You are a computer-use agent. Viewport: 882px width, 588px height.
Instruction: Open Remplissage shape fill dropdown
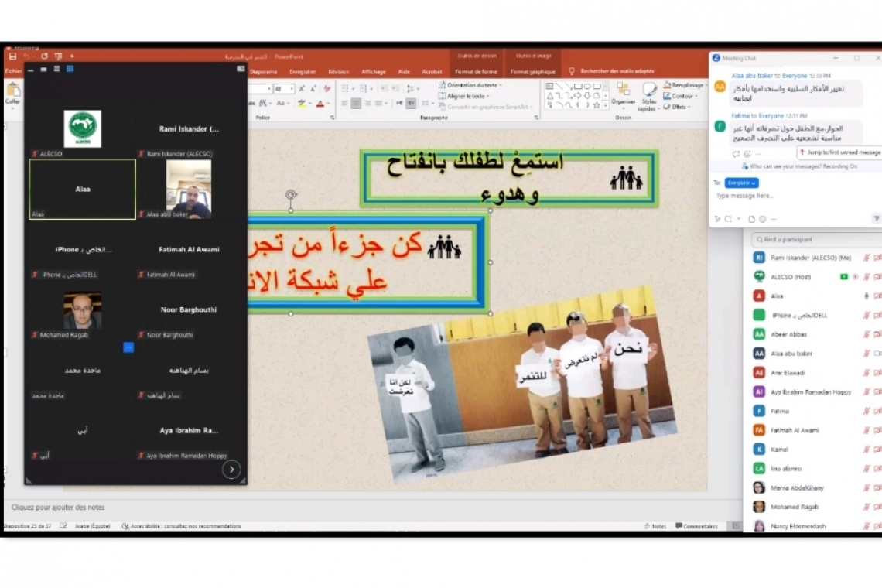(685, 85)
